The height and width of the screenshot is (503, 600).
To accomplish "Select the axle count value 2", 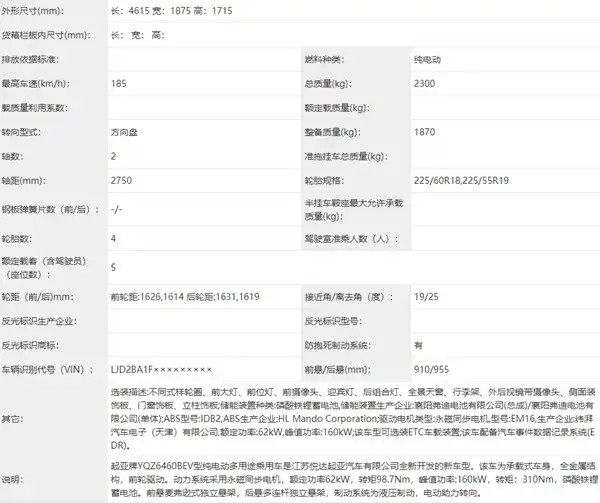I will point(113,156).
